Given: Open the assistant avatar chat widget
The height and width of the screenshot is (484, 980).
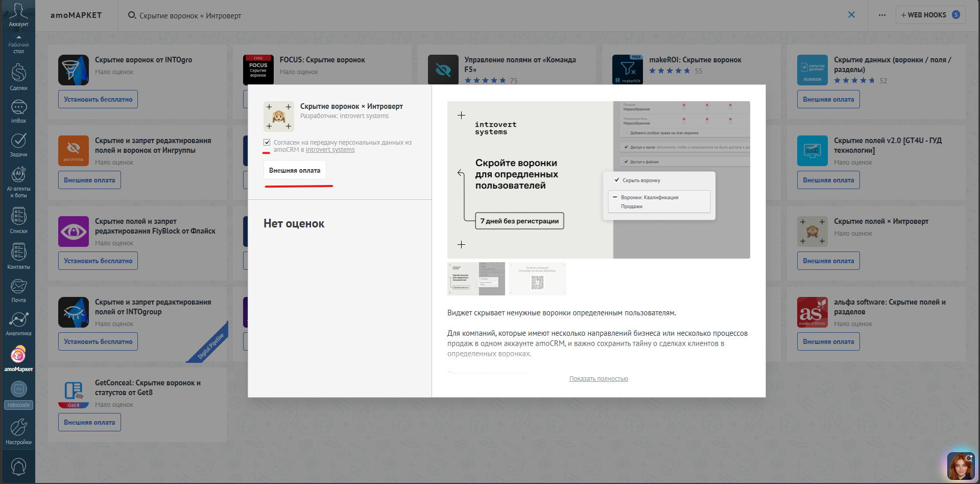Looking at the screenshot, I should click(961, 466).
